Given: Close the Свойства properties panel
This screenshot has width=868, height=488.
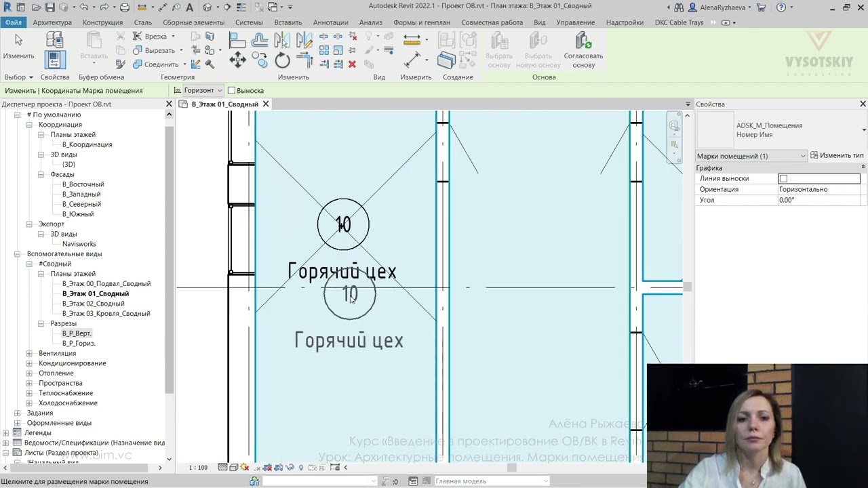Looking at the screenshot, I should click(863, 104).
